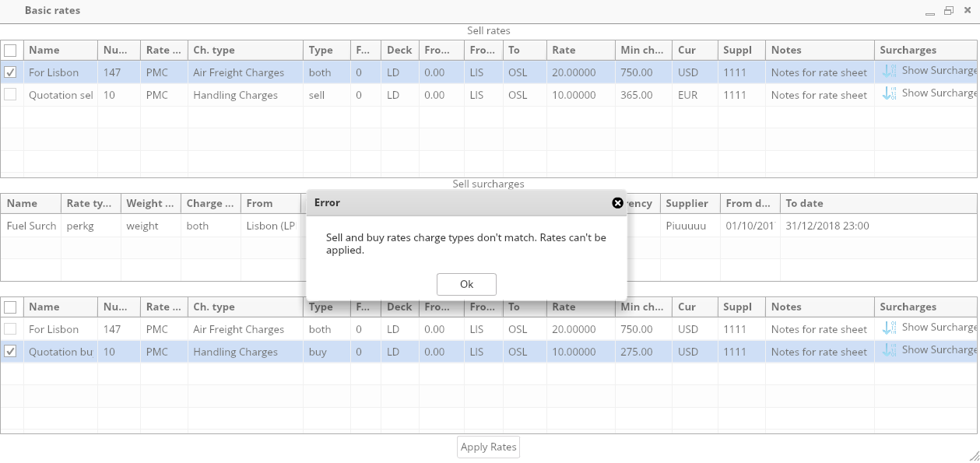This screenshot has height=463, width=980.
Task: Show surcharges icon for For Lisbon buy rate
Action: (889, 328)
